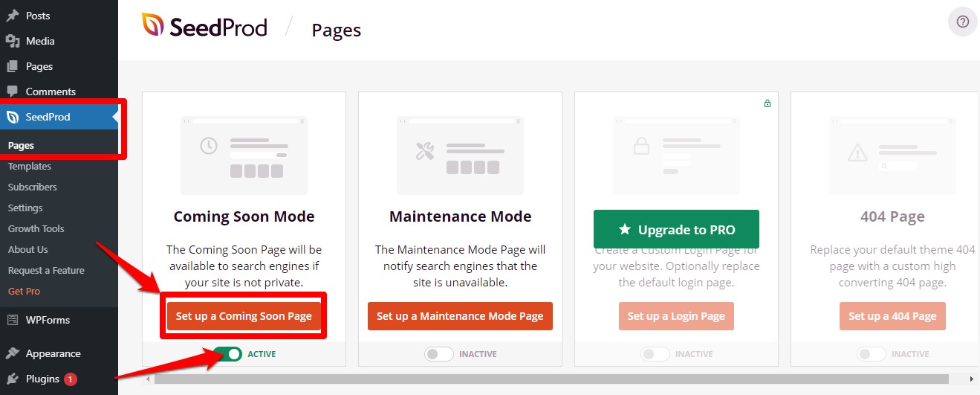The width and height of the screenshot is (980, 395).
Task: Click the Posts pin icon
Action: pos(13,16)
